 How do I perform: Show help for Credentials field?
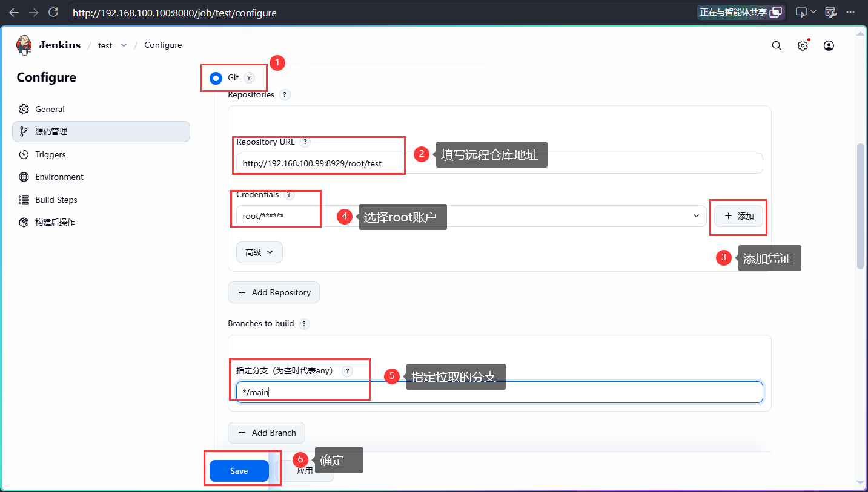tap(289, 195)
